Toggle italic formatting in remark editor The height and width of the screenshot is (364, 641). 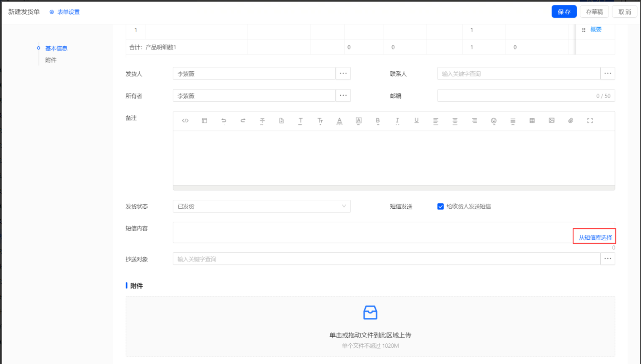click(397, 121)
